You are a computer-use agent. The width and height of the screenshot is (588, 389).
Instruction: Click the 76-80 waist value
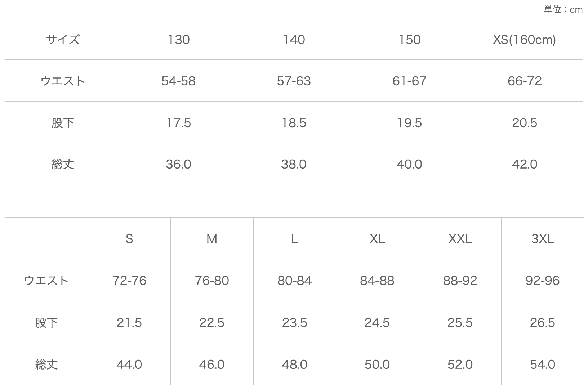pyautogui.click(x=212, y=281)
